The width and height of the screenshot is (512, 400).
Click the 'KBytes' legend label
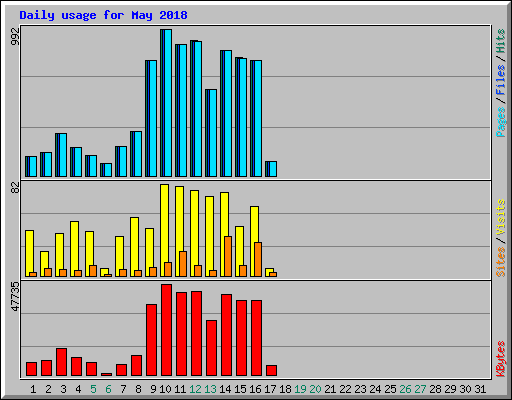501,359
